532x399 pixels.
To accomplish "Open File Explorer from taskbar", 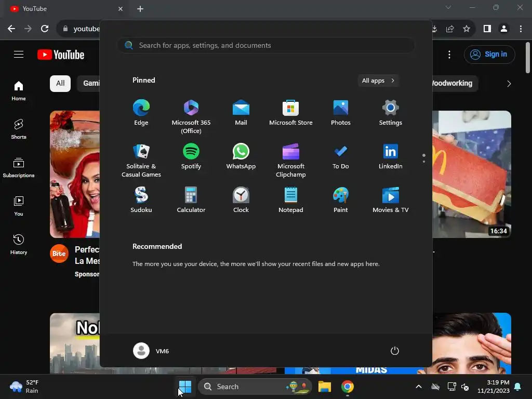I will (324, 387).
